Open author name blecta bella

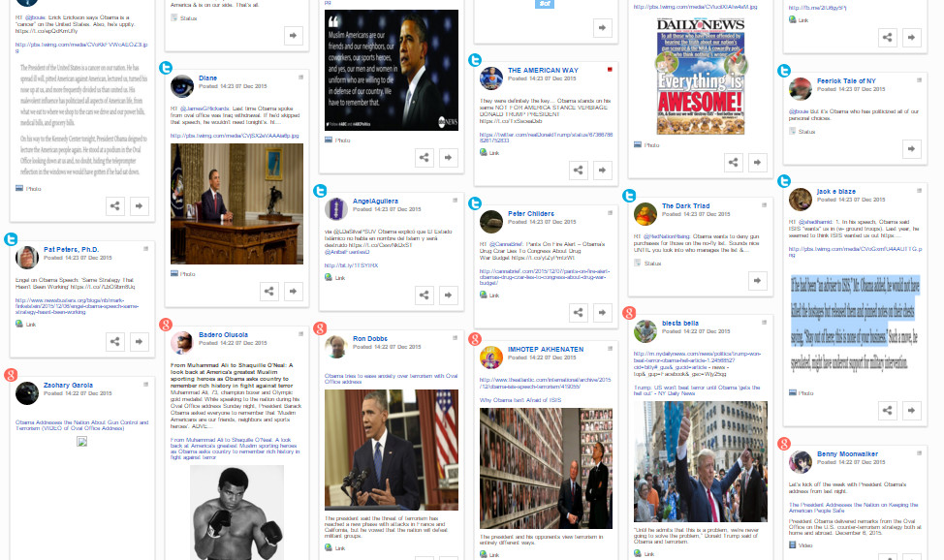pos(679,324)
